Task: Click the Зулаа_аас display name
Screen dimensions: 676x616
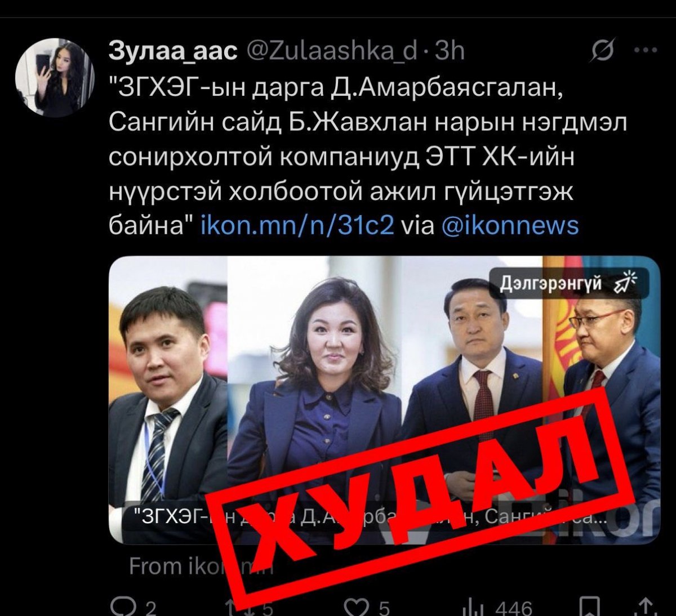Action: pyautogui.click(x=173, y=52)
